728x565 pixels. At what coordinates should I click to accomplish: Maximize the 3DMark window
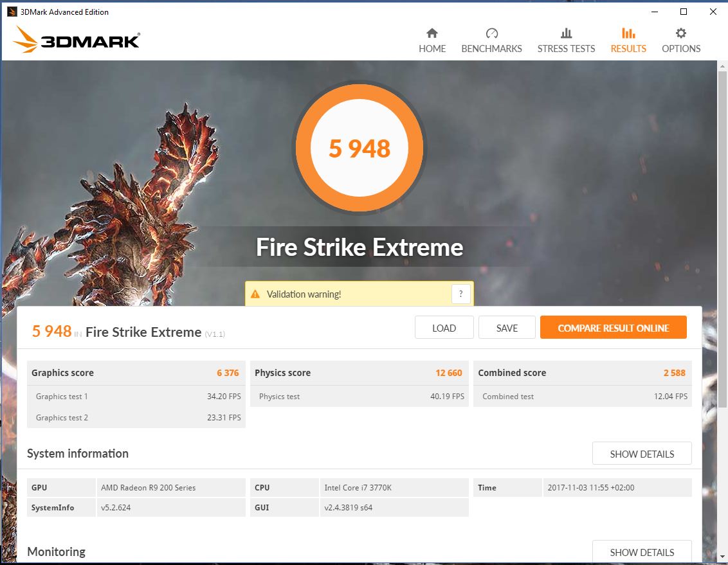pyautogui.click(x=684, y=12)
